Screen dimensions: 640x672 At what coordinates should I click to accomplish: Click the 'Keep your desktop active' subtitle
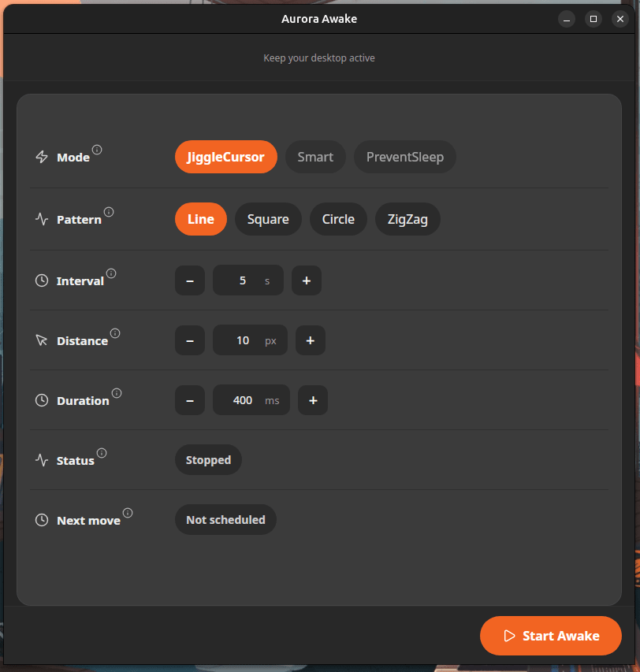pos(319,58)
